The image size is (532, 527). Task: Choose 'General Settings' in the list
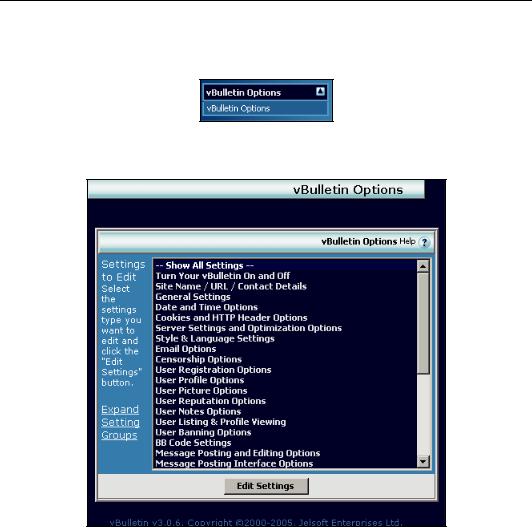[x=285, y=297]
